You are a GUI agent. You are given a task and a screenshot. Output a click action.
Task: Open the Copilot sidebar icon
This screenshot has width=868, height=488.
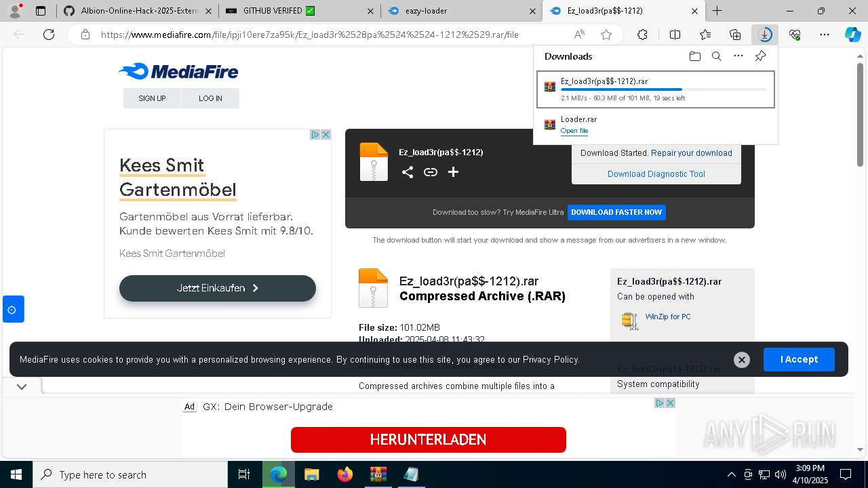pos(852,35)
